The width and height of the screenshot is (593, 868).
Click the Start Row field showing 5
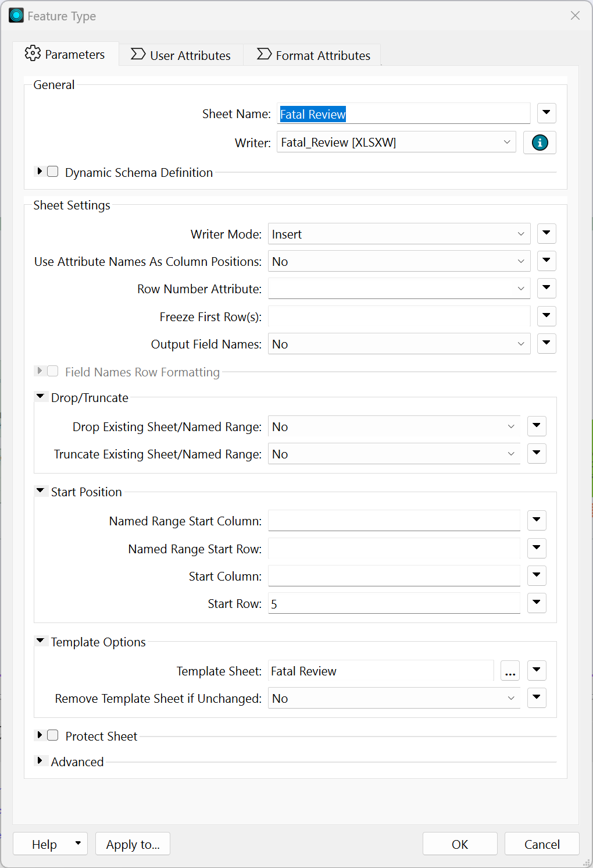tap(394, 603)
